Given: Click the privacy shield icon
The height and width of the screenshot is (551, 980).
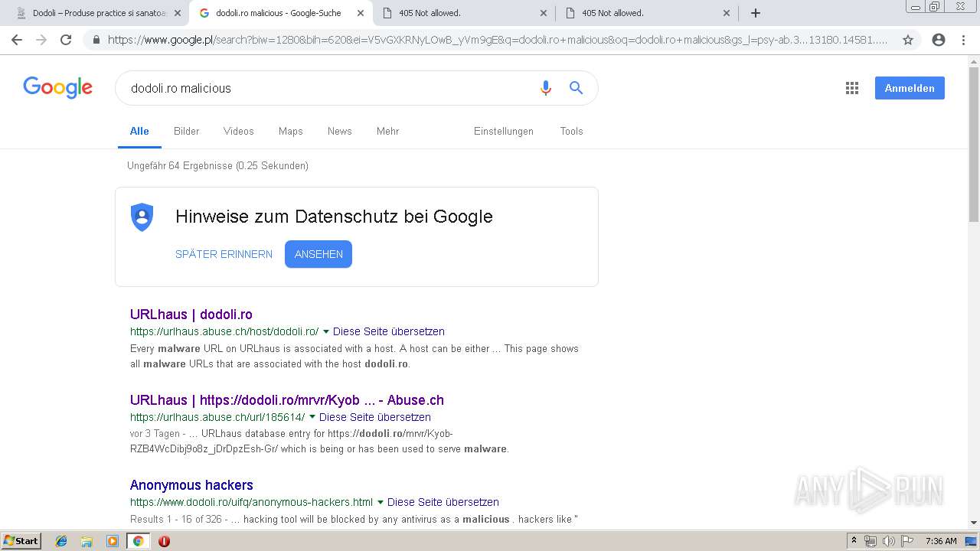Looking at the screenshot, I should tap(142, 217).
